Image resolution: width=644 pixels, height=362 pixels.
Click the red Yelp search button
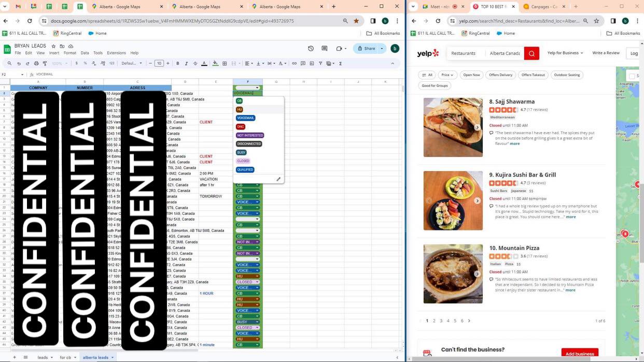pyautogui.click(x=531, y=53)
